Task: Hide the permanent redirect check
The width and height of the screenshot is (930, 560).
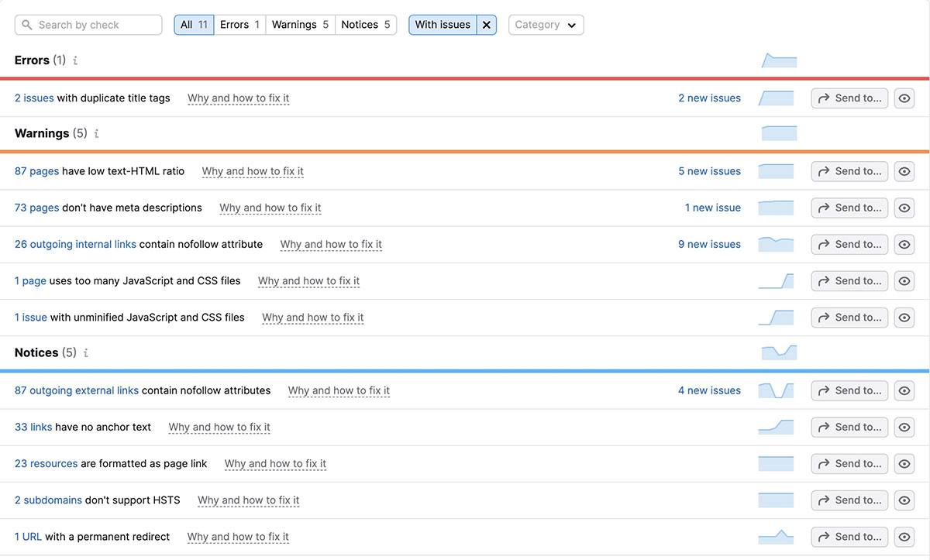Action: [904, 537]
